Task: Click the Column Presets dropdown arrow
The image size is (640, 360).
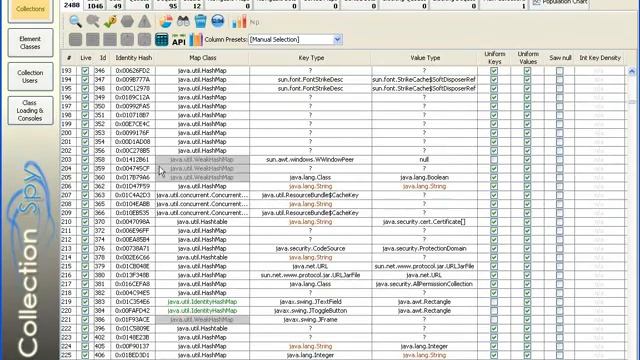Action: (x=337, y=40)
